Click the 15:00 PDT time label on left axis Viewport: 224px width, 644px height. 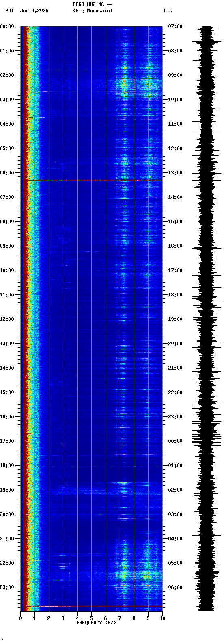[x=7, y=392]
